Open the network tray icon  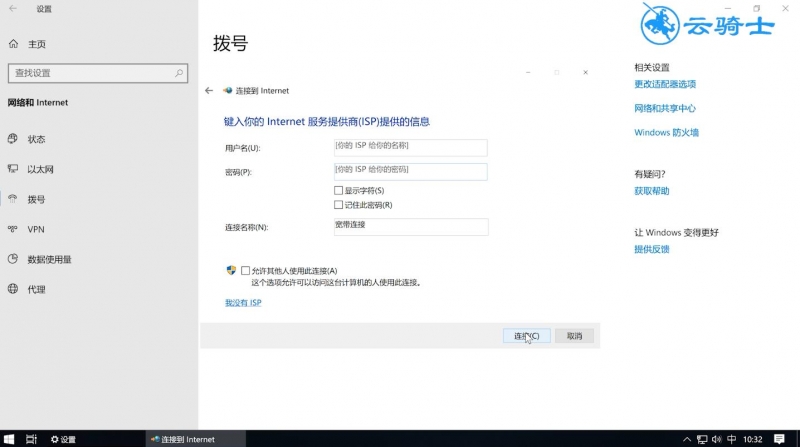click(702, 439)
